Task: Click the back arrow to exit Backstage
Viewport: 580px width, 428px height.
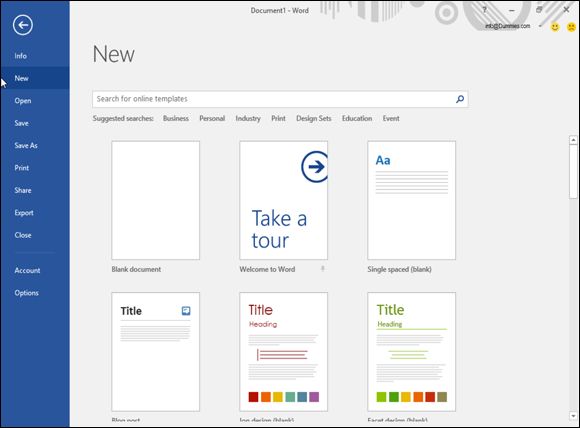Action: click(23, 25)
